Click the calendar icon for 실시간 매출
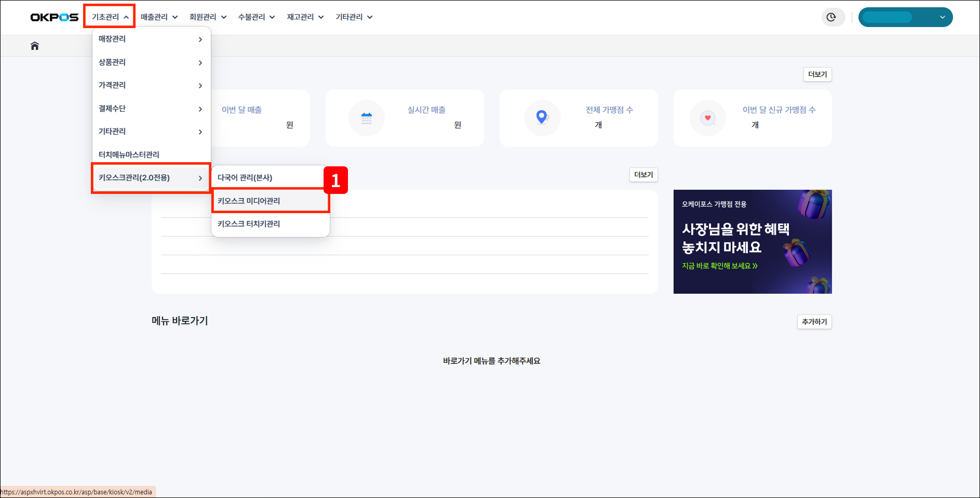The width and height of the screenshot is (980, 498). [367, 118]
